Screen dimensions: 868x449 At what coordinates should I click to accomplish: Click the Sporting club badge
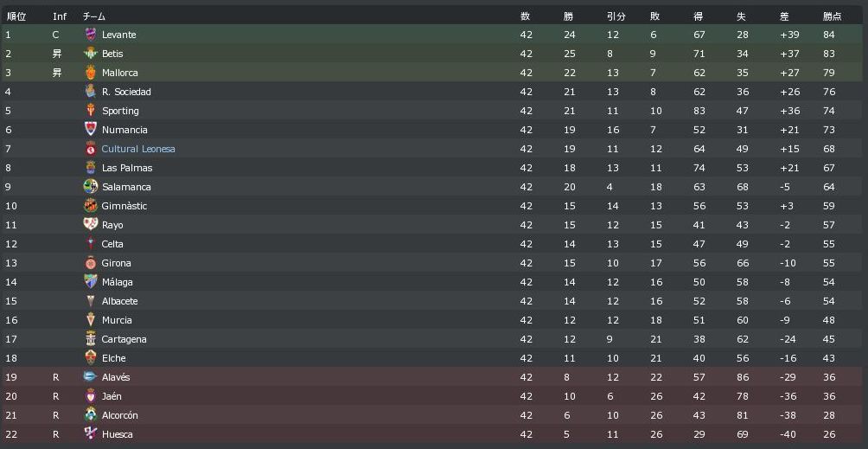[x=90, y=111]
